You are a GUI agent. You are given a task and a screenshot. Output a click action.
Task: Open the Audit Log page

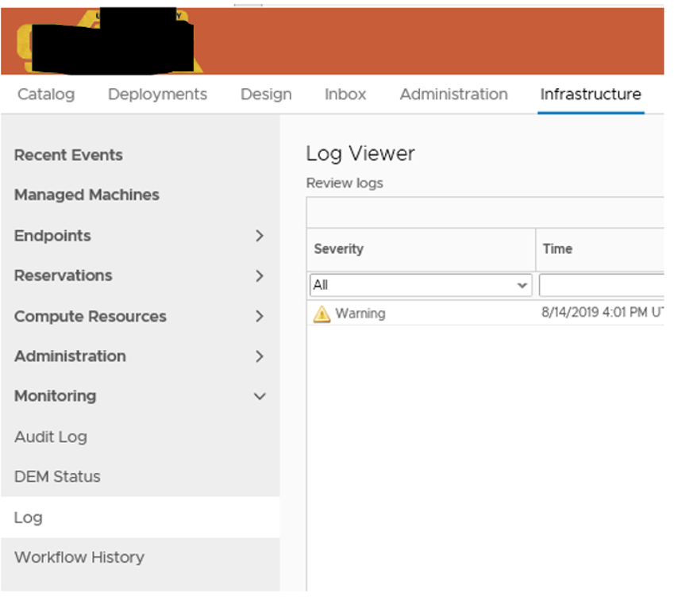(x=51, y=437)
